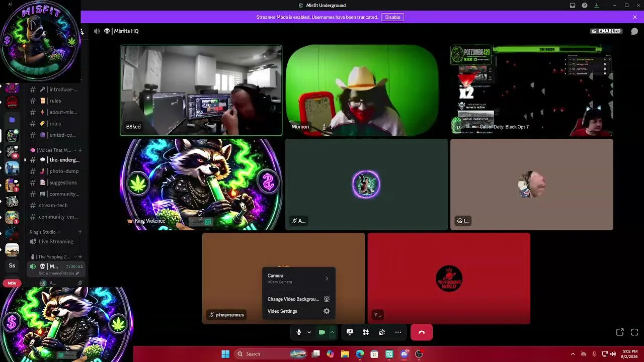The image size is (644, 362).
Task: Open the roles channel
Action: point(55,124)
